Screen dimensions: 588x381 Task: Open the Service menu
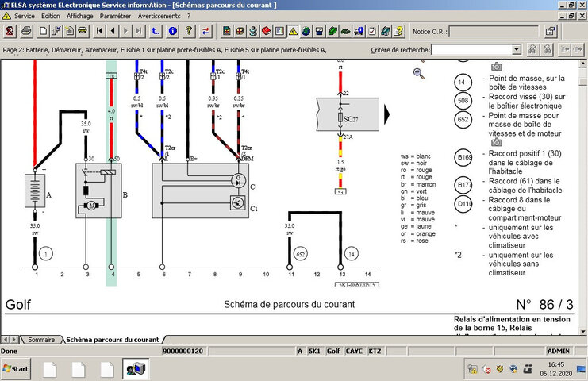(x=25, y=16)
